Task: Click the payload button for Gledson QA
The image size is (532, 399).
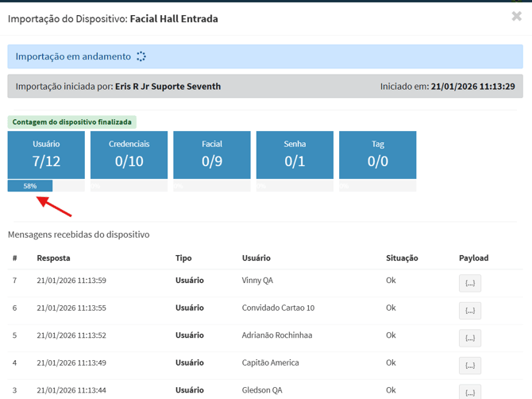Action: tap(469, 392)
